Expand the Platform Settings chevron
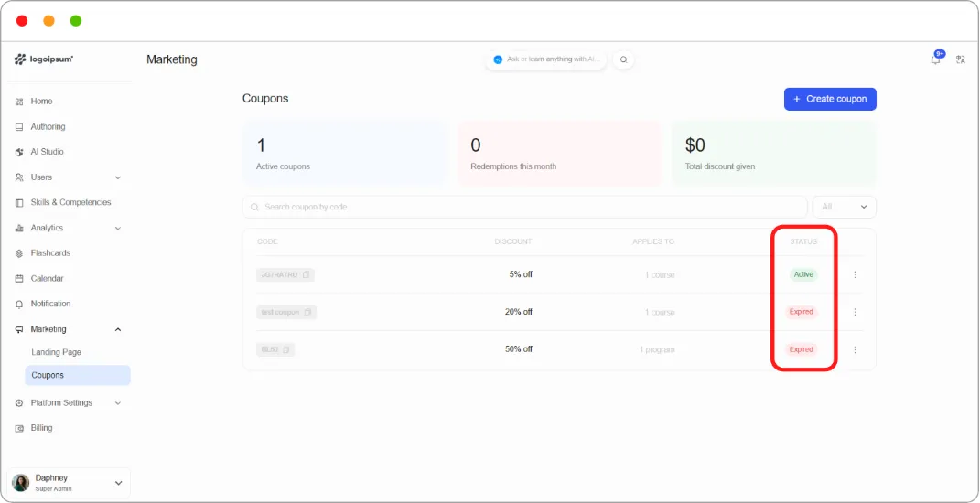The image size is (980, 503). tap(117, 403)
